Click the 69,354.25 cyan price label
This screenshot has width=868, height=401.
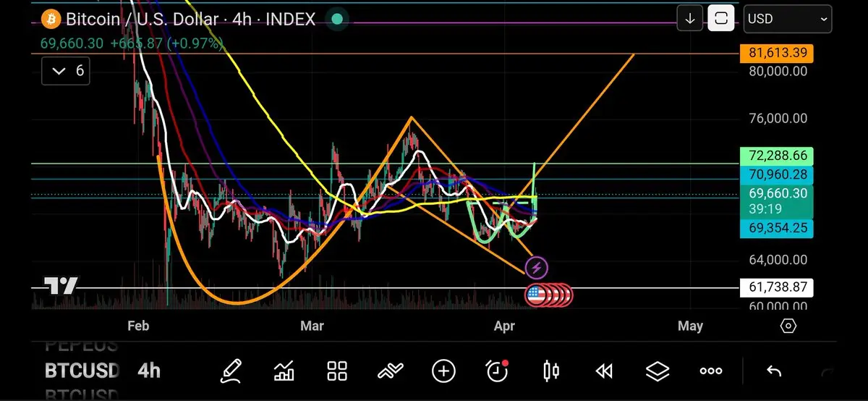(x=777, y=229)
